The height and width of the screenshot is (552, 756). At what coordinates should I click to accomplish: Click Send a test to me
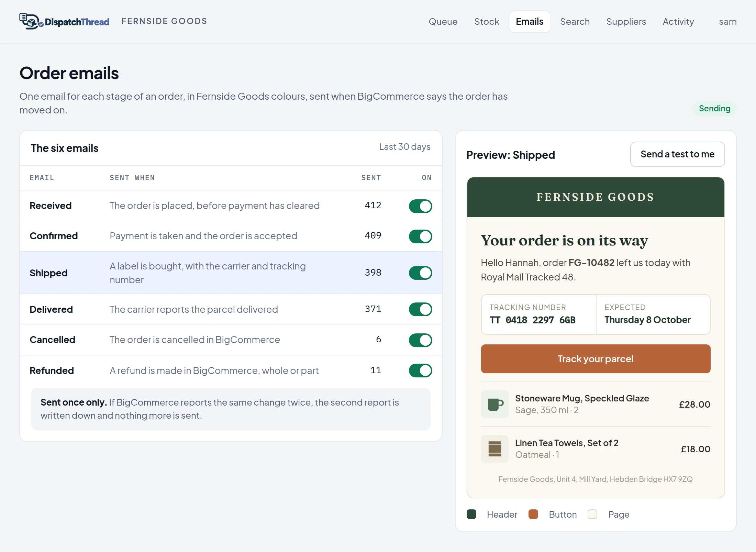(677, 154)
